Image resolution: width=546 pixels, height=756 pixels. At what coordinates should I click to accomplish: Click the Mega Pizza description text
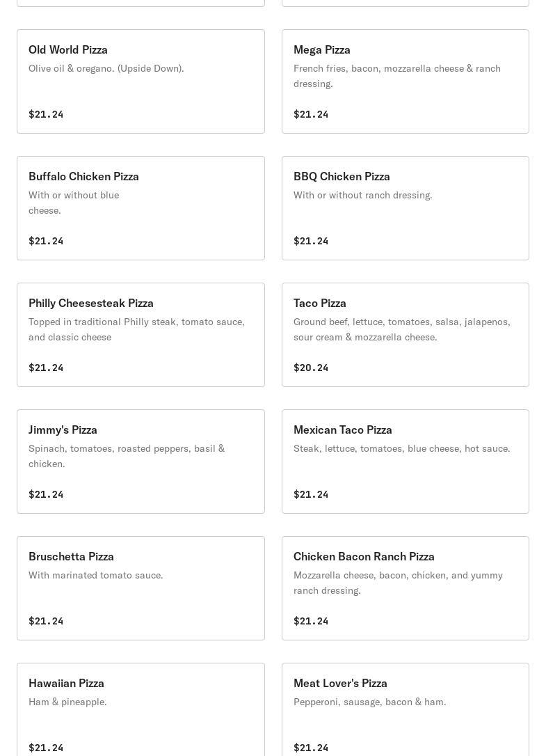(x=396, y=76)
